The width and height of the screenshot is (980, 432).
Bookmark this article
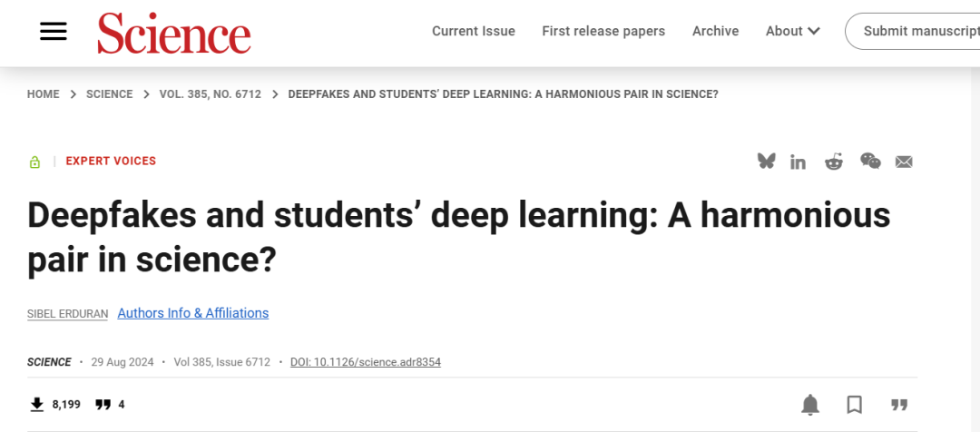click(855, 404)
